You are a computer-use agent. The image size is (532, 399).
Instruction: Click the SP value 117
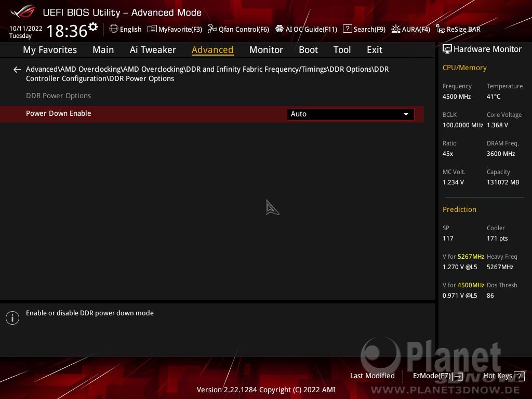(447, 238)
